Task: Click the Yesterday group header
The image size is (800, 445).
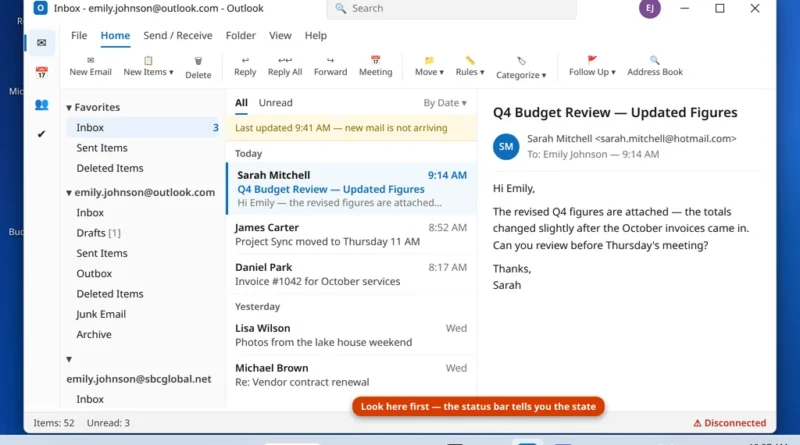Action: tap(258, 307)
